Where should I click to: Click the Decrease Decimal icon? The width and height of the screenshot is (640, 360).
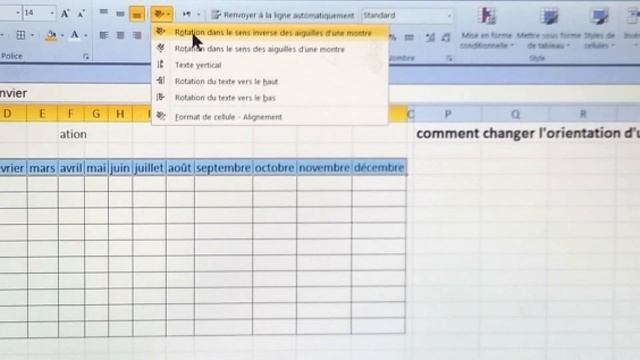(446, 38)
